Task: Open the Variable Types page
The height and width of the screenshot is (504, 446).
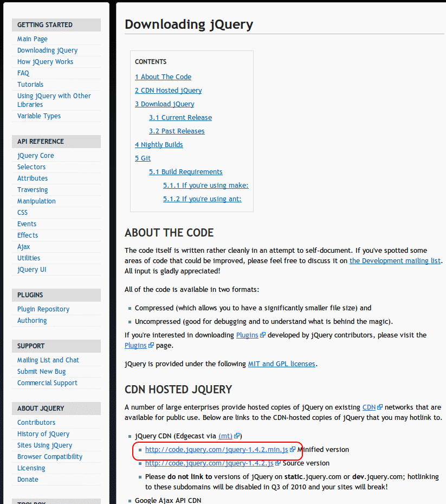Action: coord(39,116)
